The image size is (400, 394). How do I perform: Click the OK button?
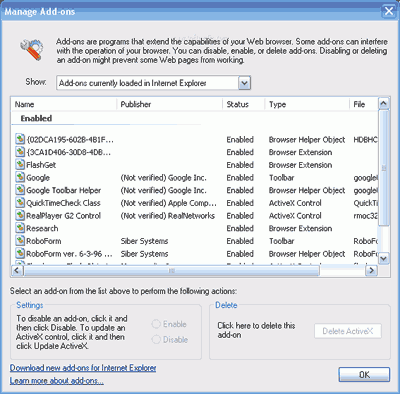click(364, 374)
